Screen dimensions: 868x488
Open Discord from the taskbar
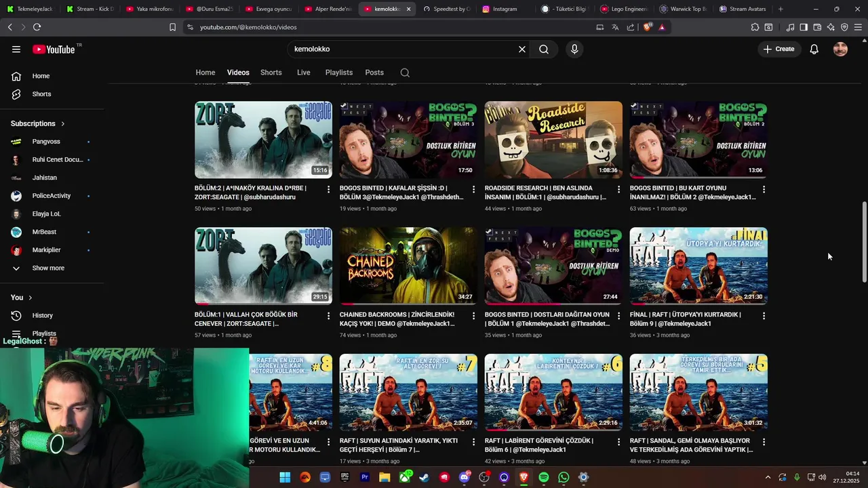[x=465, y=477]
